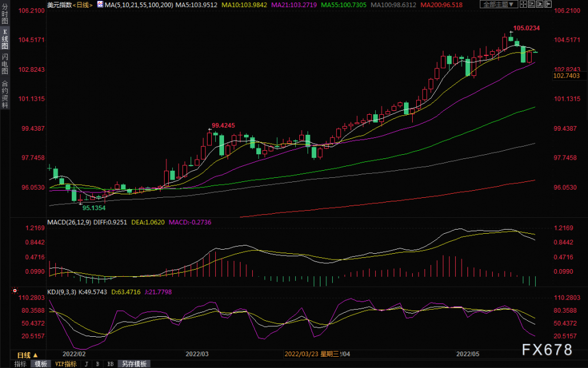Click the 美元指数 chart title
The width and height of the screenshot is (588, 368).
(59, 5)
